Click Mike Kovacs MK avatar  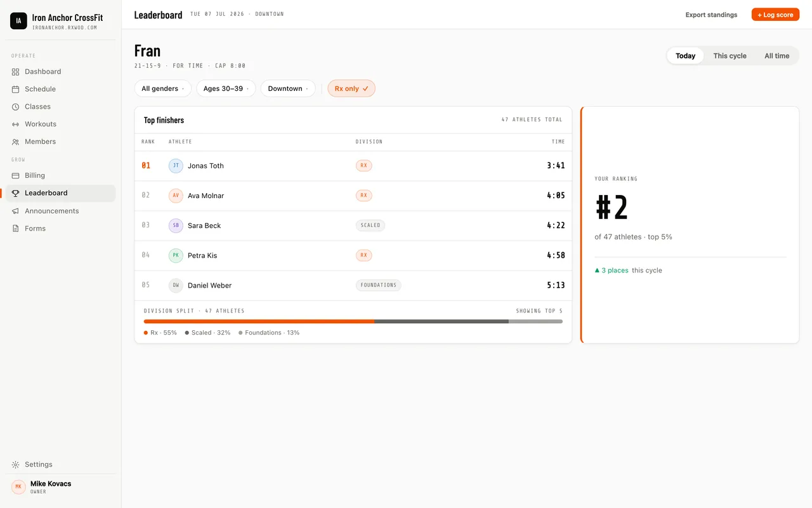18,487
